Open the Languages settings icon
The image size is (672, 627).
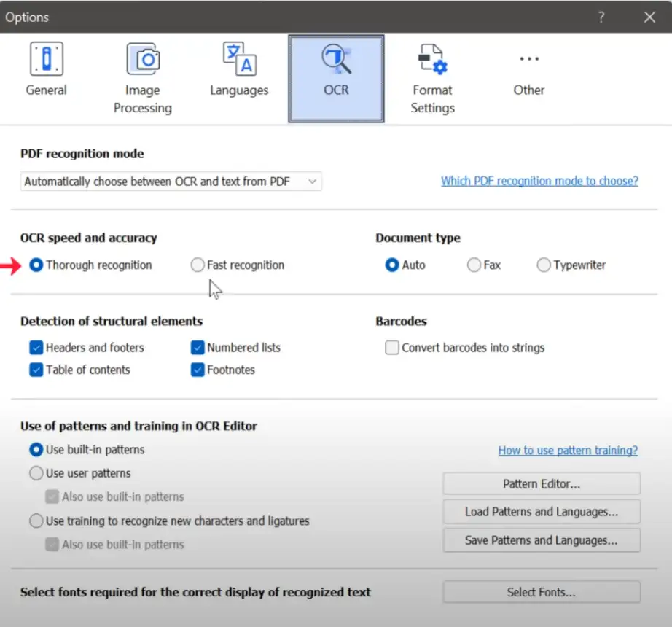point(239,59)
